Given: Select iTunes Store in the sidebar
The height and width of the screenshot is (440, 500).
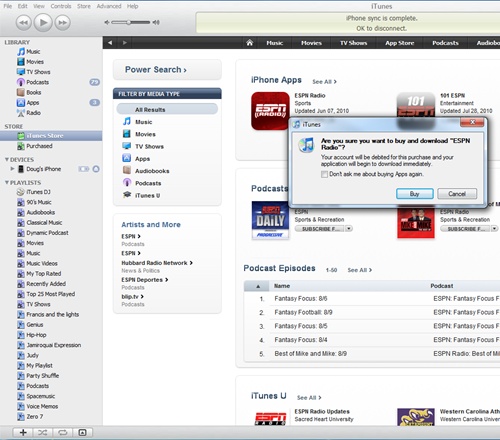Looking at the screenshot, I should pos(51,136).
